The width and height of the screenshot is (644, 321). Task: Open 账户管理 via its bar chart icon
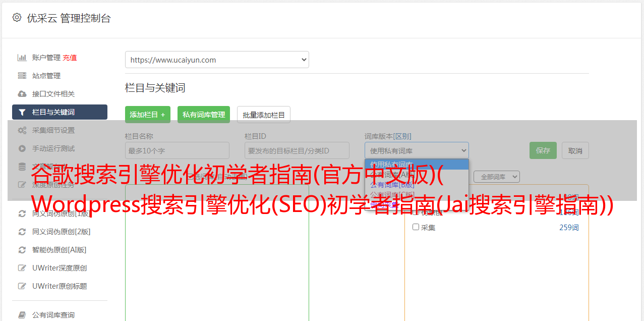click(x=22, y=58)
